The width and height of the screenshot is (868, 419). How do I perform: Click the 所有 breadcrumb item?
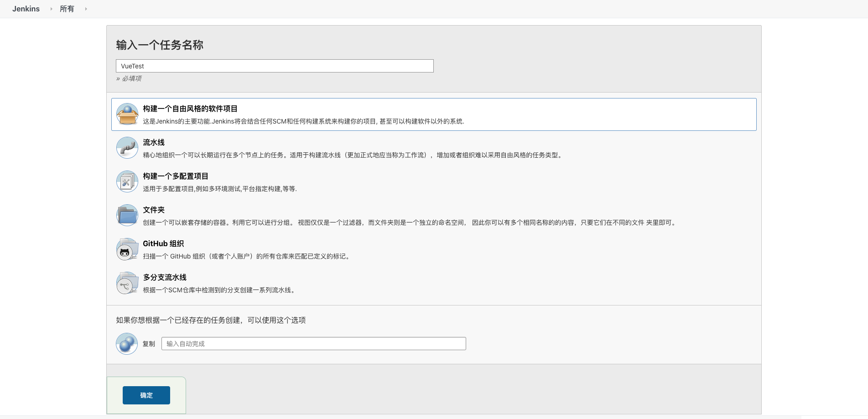(67, 9)
